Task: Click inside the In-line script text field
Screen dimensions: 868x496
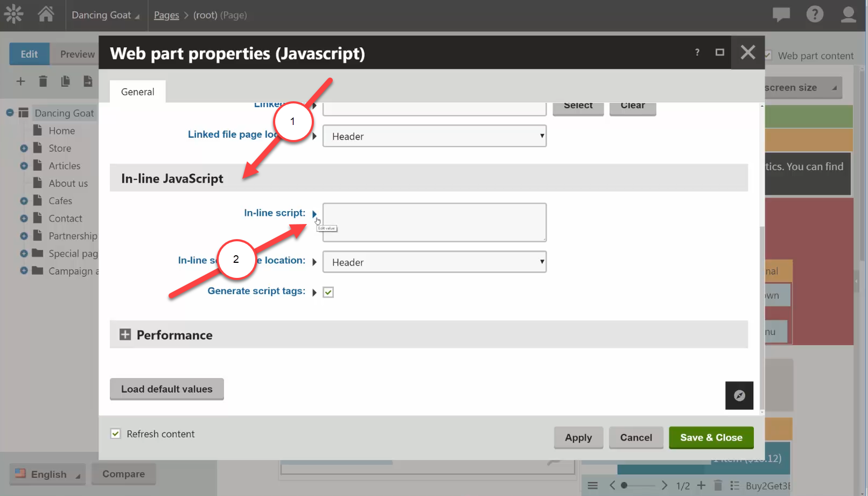Action: [434, 222]
